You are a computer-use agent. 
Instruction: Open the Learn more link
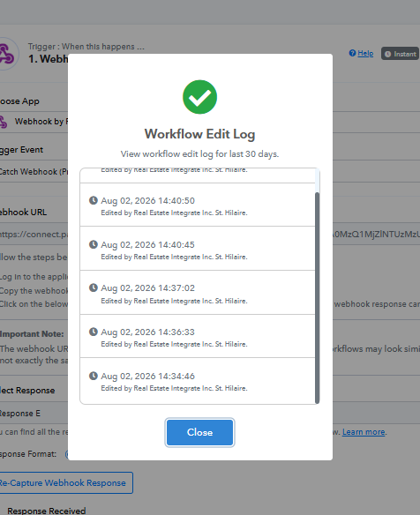point(364,432)
